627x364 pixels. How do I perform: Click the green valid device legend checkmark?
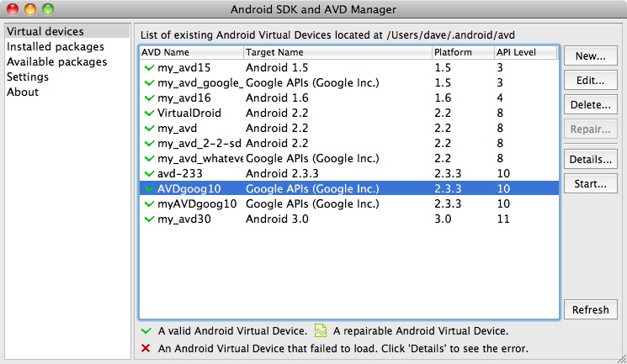point(146,331)
